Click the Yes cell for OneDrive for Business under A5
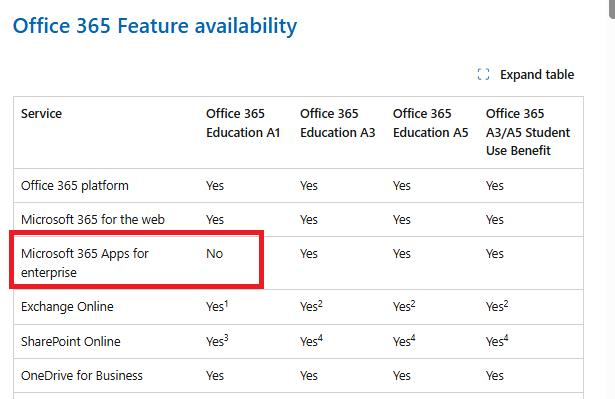This screenshot has width=615, height=399. pyautogui.click(x=402, y=375)
